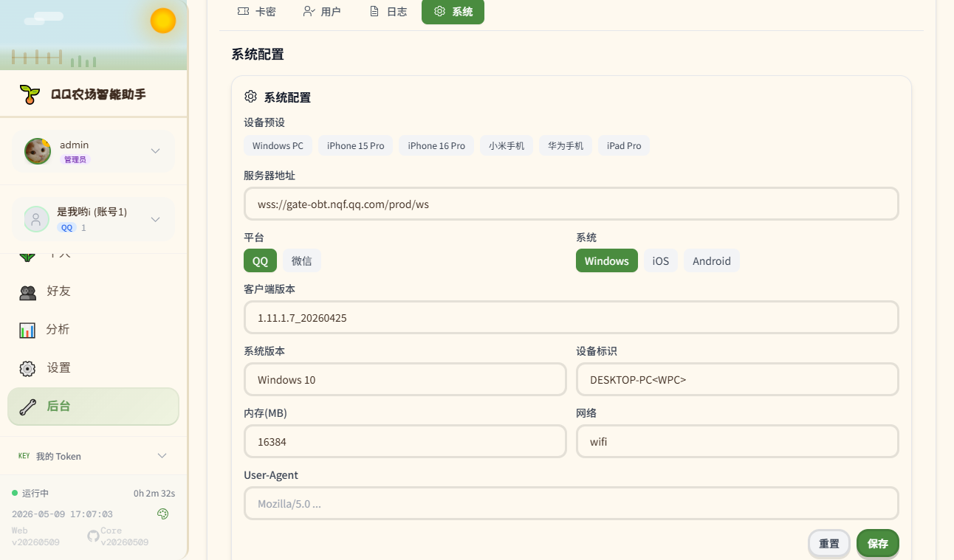Click the 设置 gear icon in sidebar

(27, 369)
